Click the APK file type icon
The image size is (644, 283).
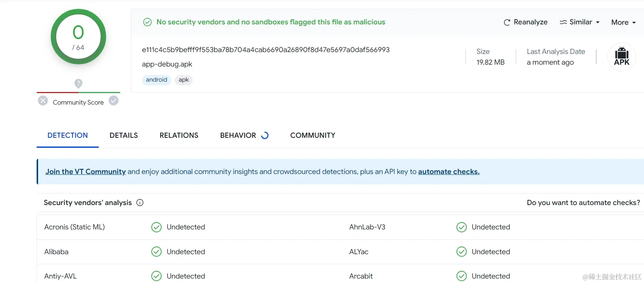click(621, 57)
